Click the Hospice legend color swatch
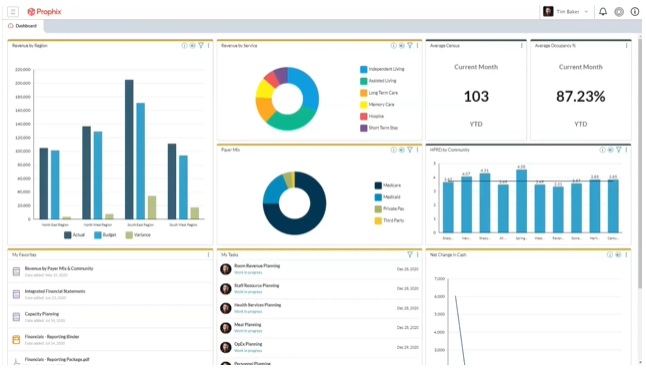Screen dimensions: 646x373 (x=363, y=117)
